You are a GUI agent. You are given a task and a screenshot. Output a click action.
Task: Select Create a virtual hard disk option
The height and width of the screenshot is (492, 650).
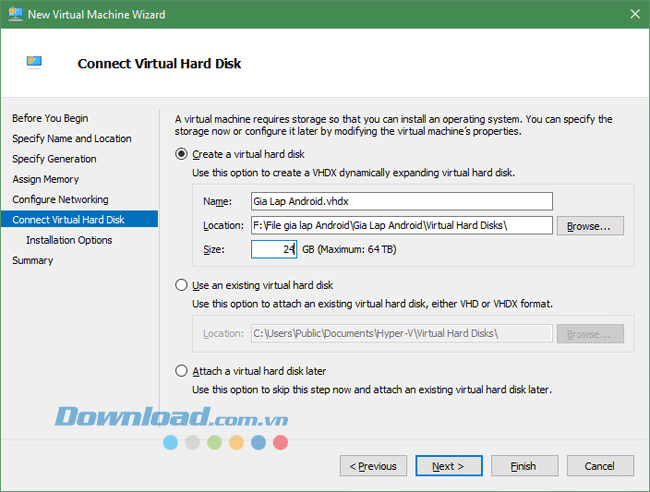tap(181, 154)
